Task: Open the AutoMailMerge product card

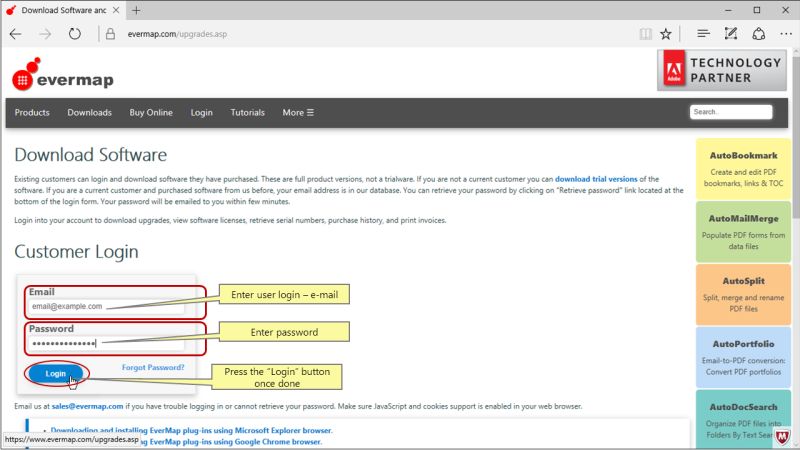Action: click(743, 232)
